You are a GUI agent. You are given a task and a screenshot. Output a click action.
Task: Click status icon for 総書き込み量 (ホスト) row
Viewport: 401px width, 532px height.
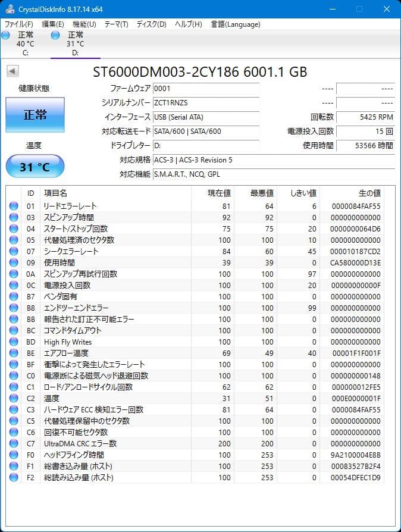tap(14, 466)
